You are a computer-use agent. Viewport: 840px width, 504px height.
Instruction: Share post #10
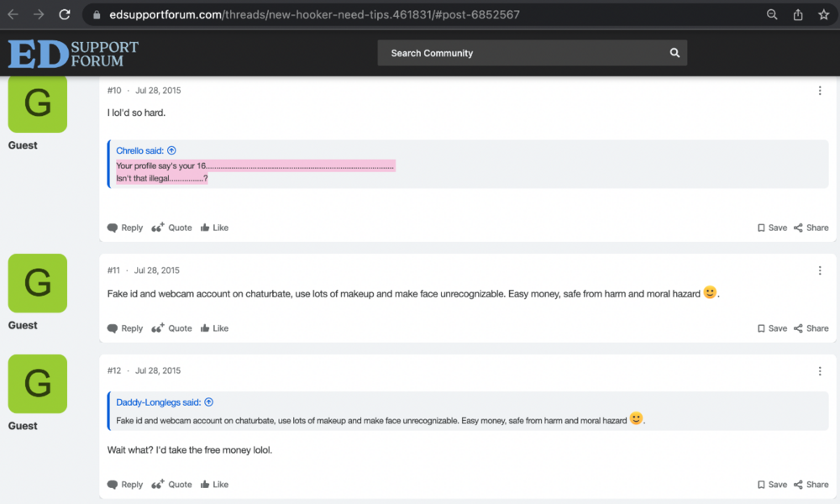811,228
